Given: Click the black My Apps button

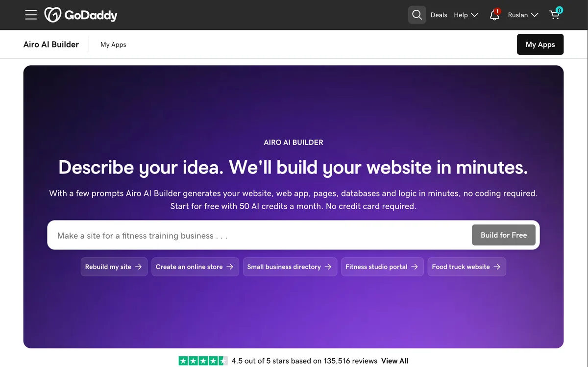Looking at the screenshot, I should pyautogui.click(x=540, y=44).
